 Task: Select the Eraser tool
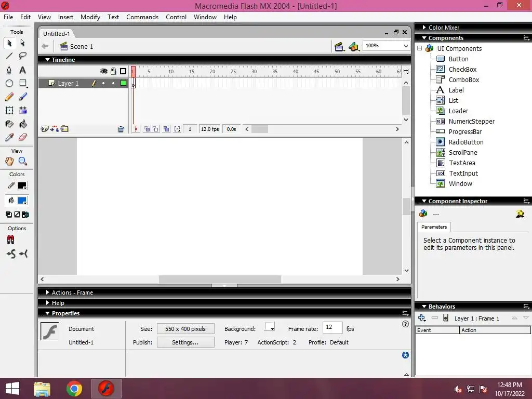click(23, 137)
